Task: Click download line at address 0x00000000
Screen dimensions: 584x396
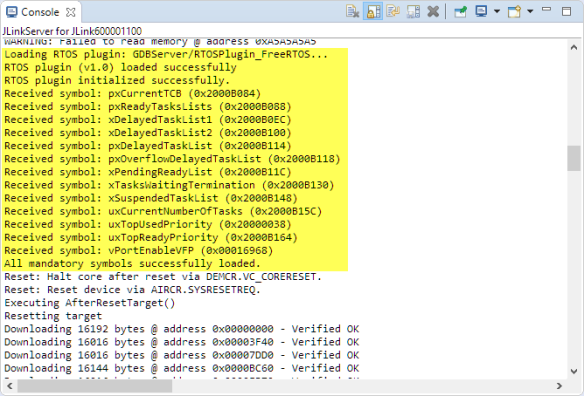Action: [181, 329]
